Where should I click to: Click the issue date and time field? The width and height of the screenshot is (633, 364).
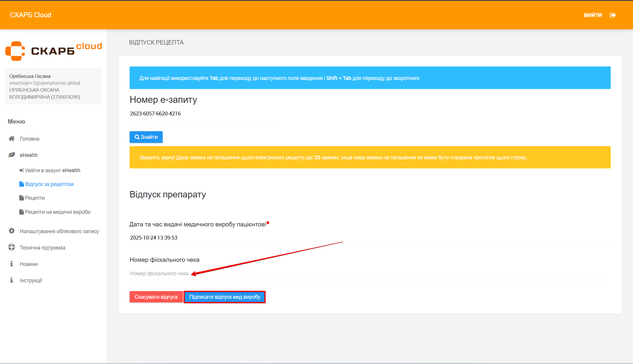(369, 238)
